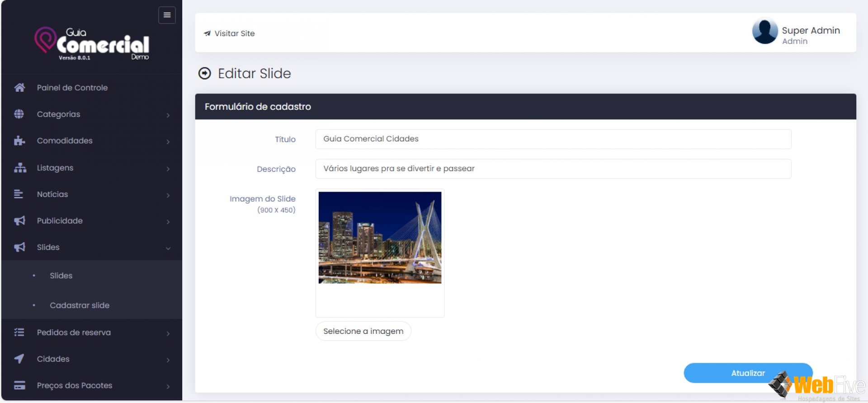Expand the Categorias submenu chevron
Viewport: 868px width, 403px height.
[x=168, y=115]
